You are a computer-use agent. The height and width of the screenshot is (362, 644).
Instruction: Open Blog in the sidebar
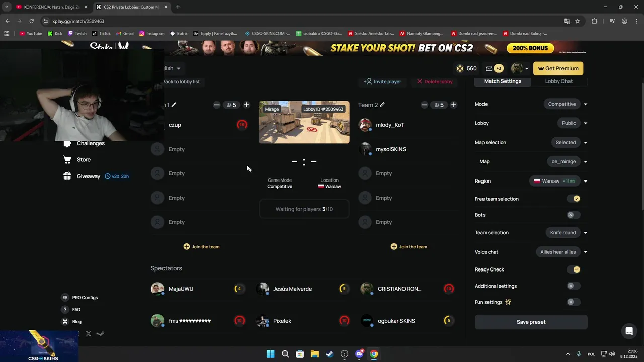point(71,322)
